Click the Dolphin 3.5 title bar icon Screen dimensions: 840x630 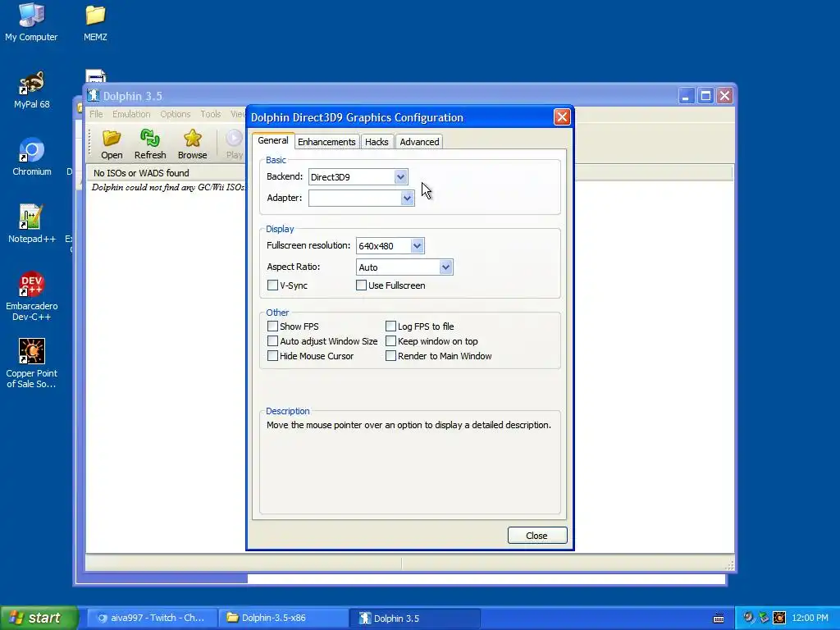tap(94, 95)
